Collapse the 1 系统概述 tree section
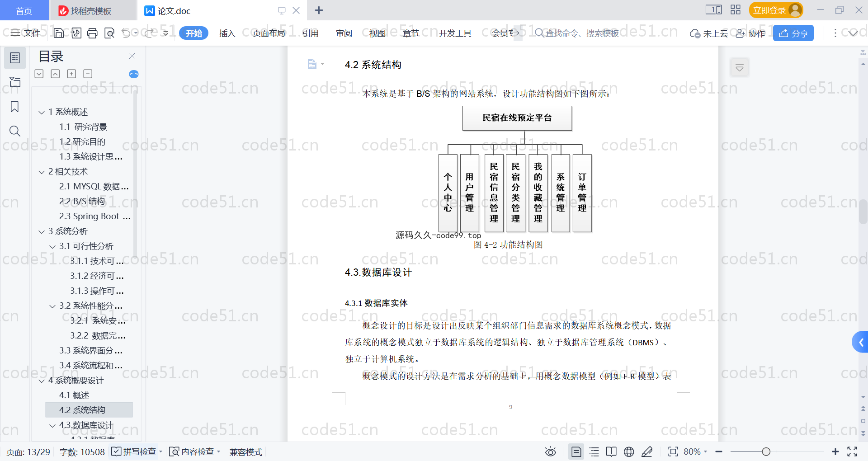Image resolution: width=868 pixels, height=461 pixels. [42, 112]
